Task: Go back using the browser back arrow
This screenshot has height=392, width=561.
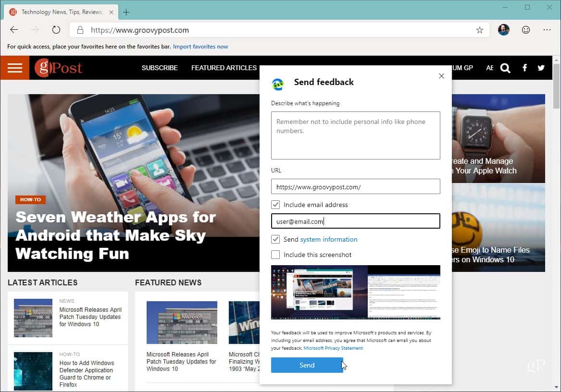Action: pyautogui.click(x=14, y=30)
